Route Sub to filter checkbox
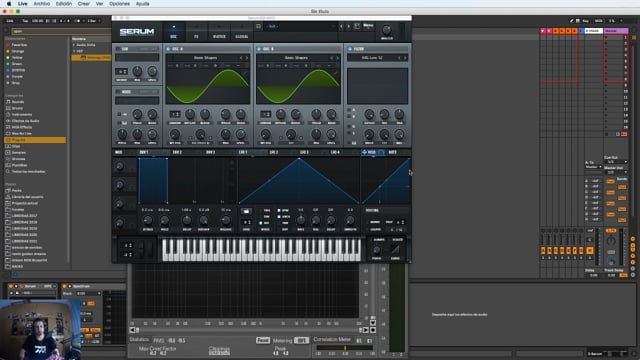The width and height of the screenshot is (640, 360). click(x=349, y=133)
